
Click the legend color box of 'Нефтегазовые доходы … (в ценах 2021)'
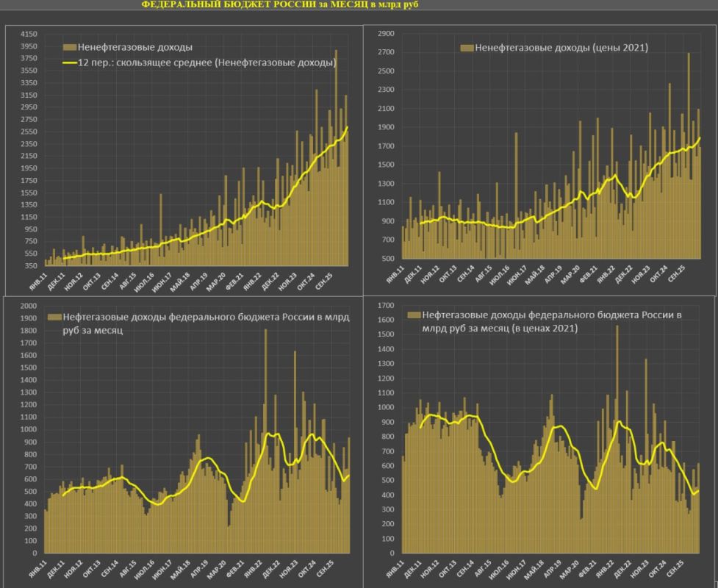tap(414, 315)
